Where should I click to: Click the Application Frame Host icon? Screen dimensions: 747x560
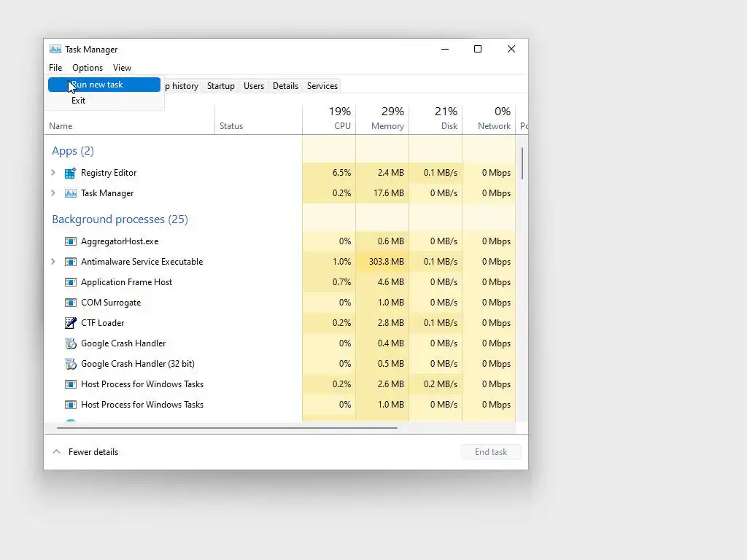point(71,282)
